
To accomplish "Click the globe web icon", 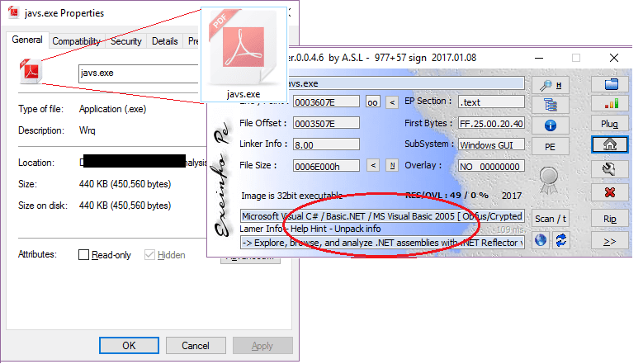I will [541, 240].
